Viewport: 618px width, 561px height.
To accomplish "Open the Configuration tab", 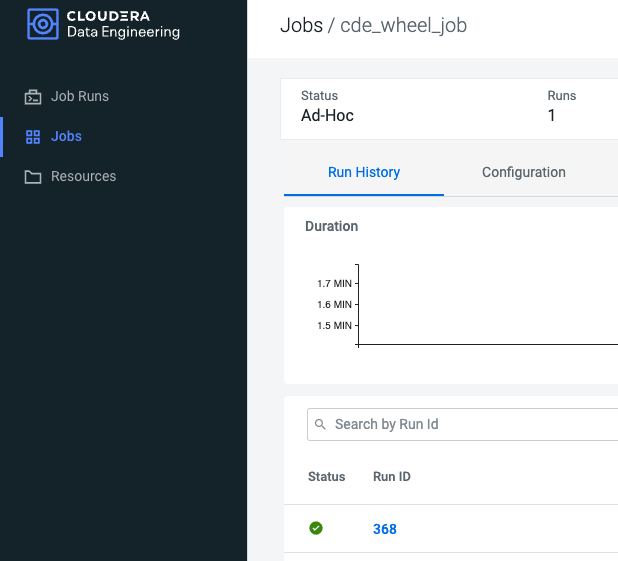I will (x=523, y=172).
